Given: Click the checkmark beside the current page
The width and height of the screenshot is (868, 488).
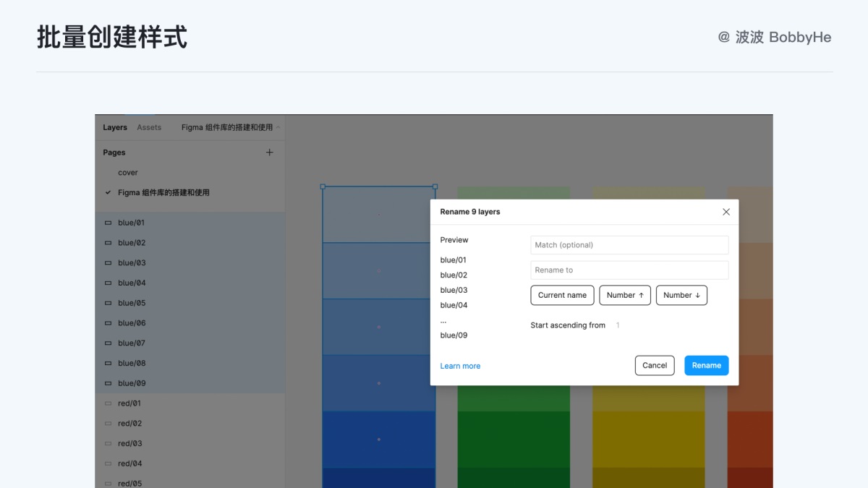Looking at the screenshot, I should [x=108, y=193].
